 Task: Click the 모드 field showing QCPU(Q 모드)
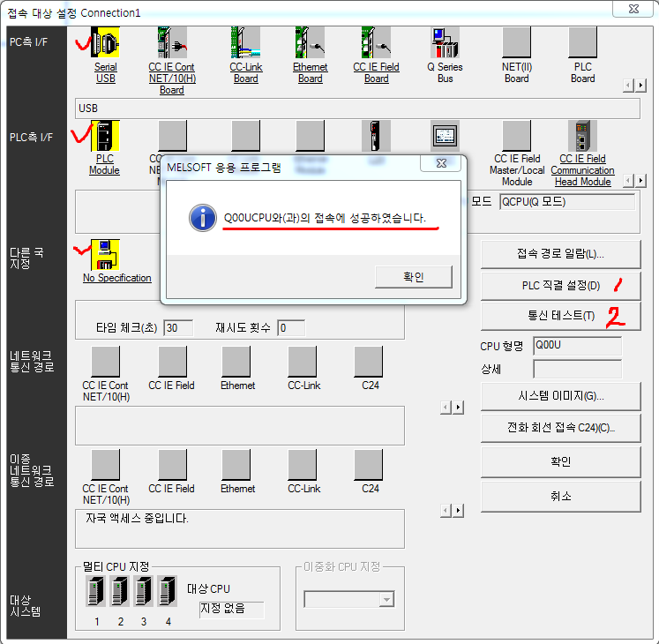point(567,202)
